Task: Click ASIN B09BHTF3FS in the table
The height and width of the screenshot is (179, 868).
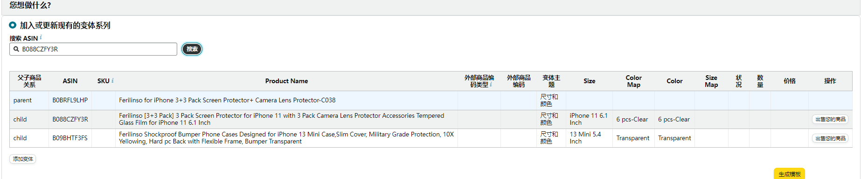Action: point(70,138)
